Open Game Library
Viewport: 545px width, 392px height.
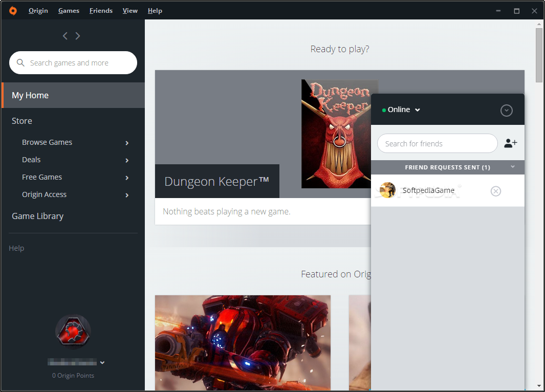37,216
